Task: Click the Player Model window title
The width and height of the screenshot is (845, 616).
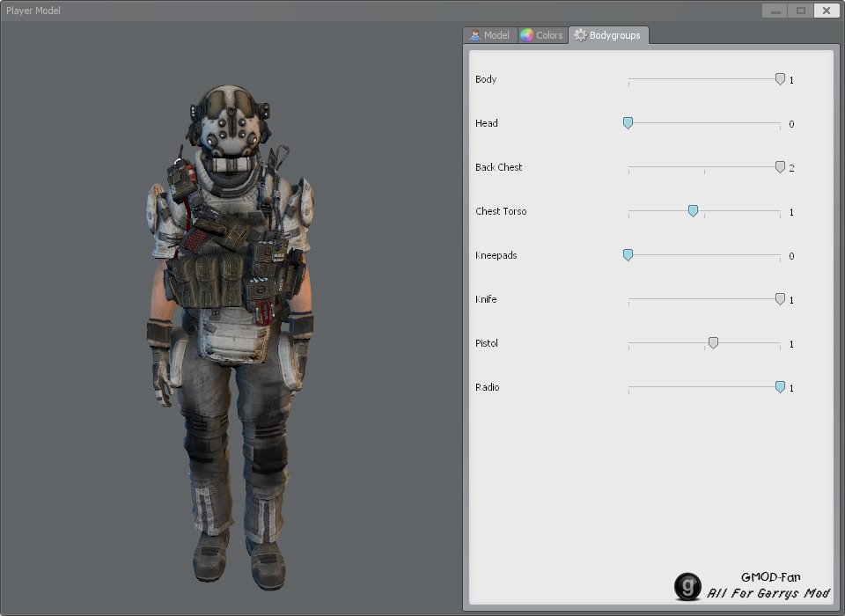Action: (33, 11)
